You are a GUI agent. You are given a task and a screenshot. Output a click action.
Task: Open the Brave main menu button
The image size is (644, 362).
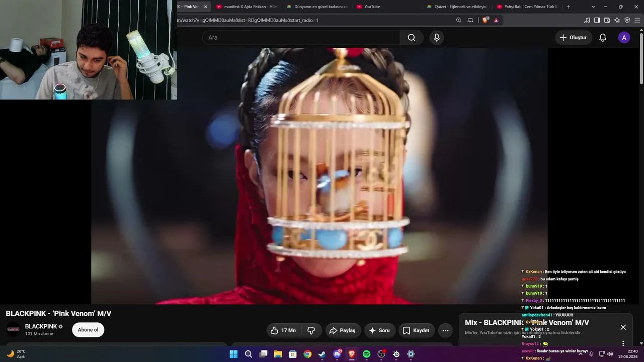click(637, 20)
